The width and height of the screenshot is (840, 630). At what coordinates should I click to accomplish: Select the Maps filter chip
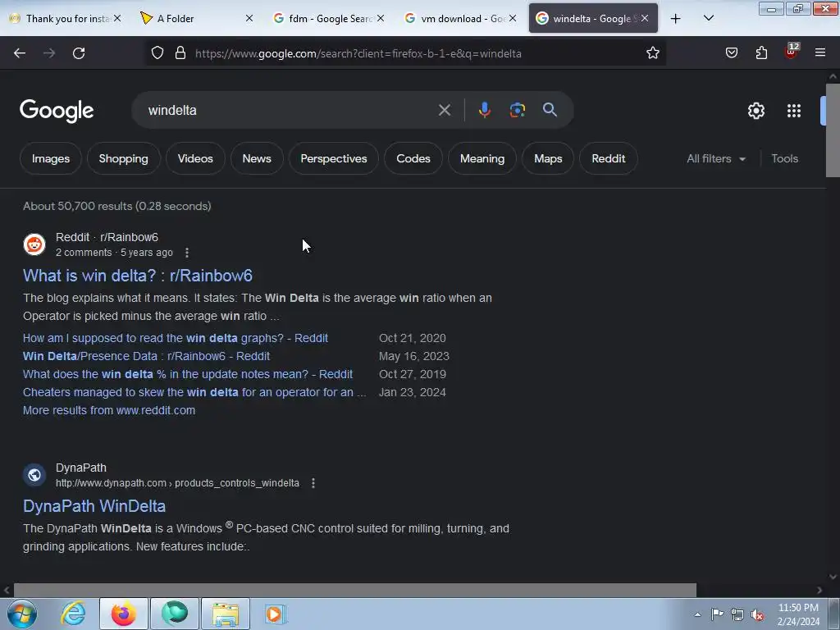[547, 158]
